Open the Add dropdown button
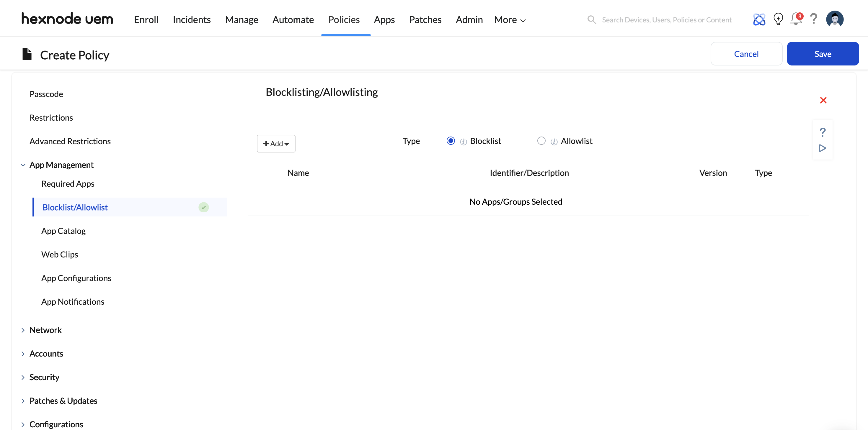The image size is (868, 430). [276, 144]
